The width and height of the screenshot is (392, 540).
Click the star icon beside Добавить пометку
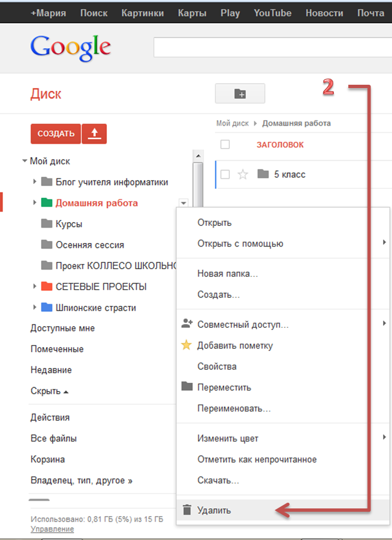coord(187,344)
